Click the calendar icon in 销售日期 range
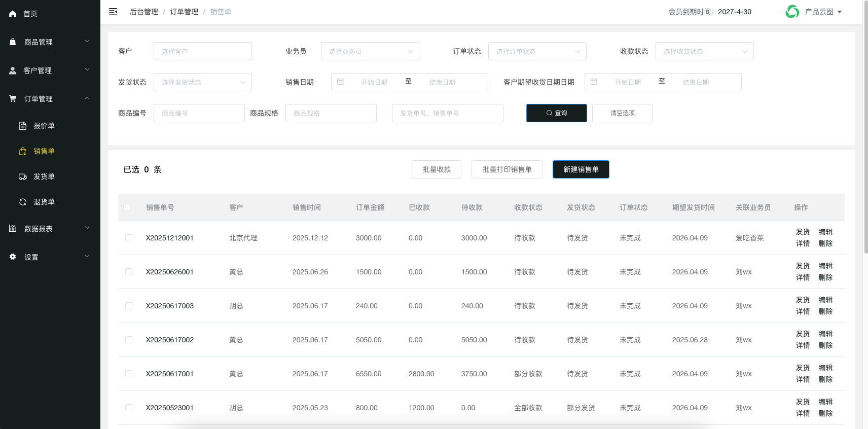This screenshot has height=429, width=868. click(340, 82)
